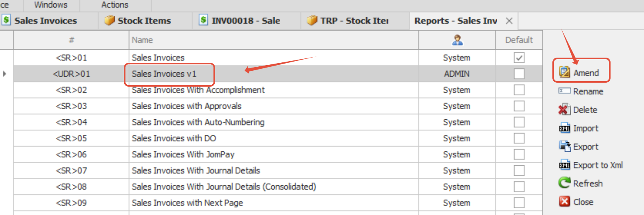Check Default for Sales Invoices with Approvals
The height and width of the screenshot is (215, 644).
519,106
